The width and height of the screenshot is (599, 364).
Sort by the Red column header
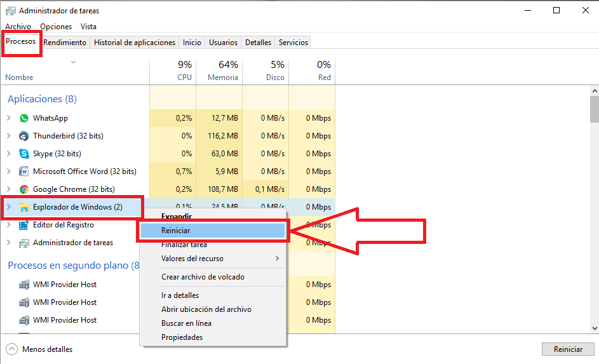[312, 71]
